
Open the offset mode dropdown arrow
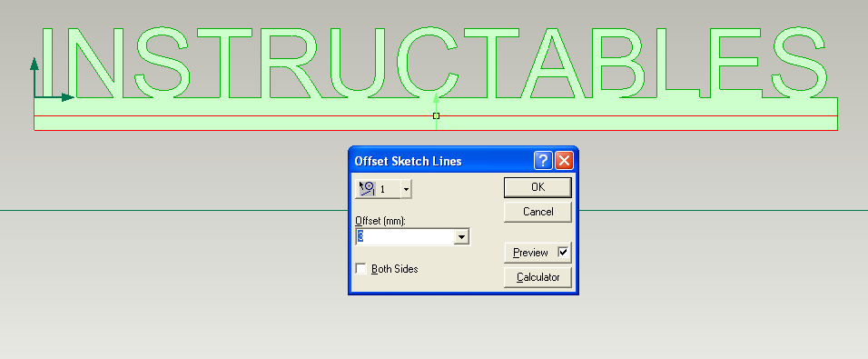pyautogui.click(x=407, y=189)
